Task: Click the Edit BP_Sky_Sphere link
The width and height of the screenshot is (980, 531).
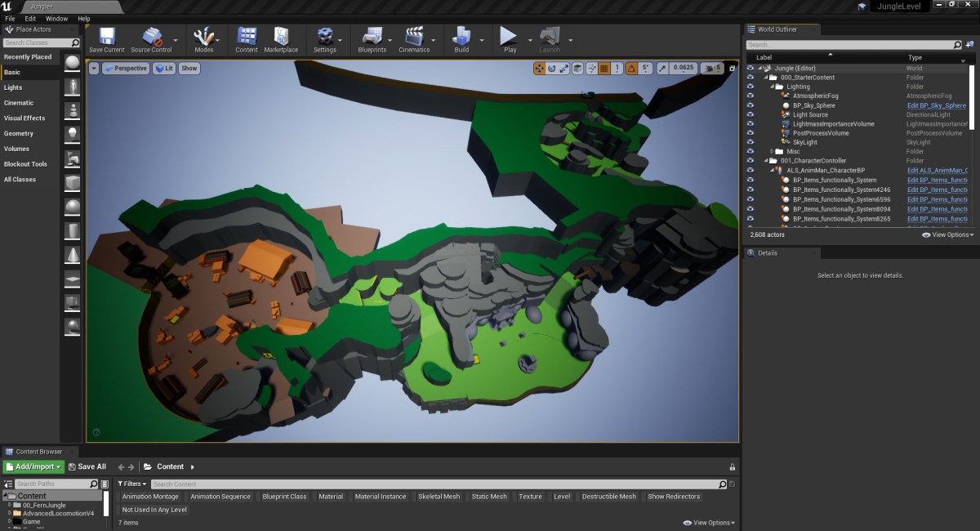Action: tap(936, 105)
